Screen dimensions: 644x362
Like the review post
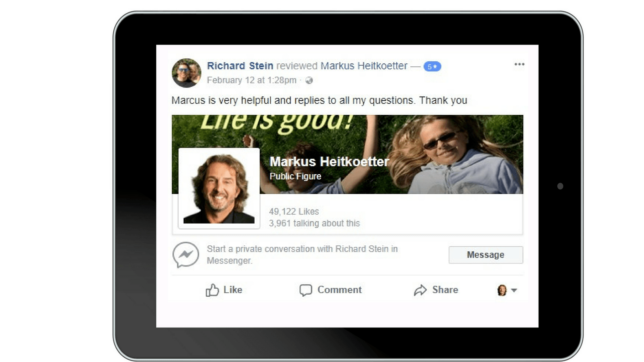(x=224, y=290)
